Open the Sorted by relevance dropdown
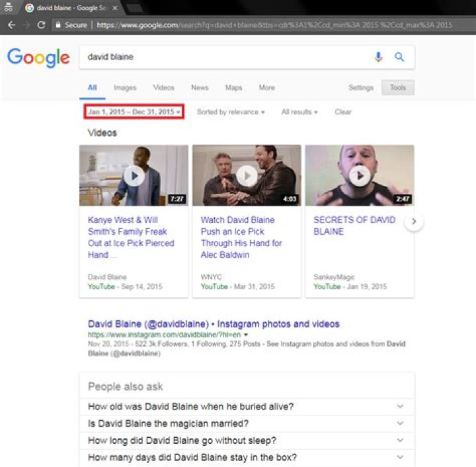 [231, 112]
